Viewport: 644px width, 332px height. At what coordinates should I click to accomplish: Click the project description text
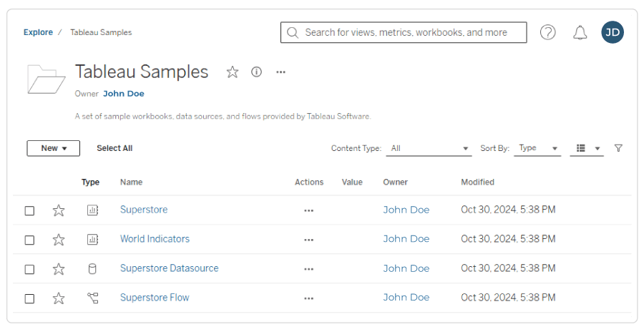click(x=223, y=117)
